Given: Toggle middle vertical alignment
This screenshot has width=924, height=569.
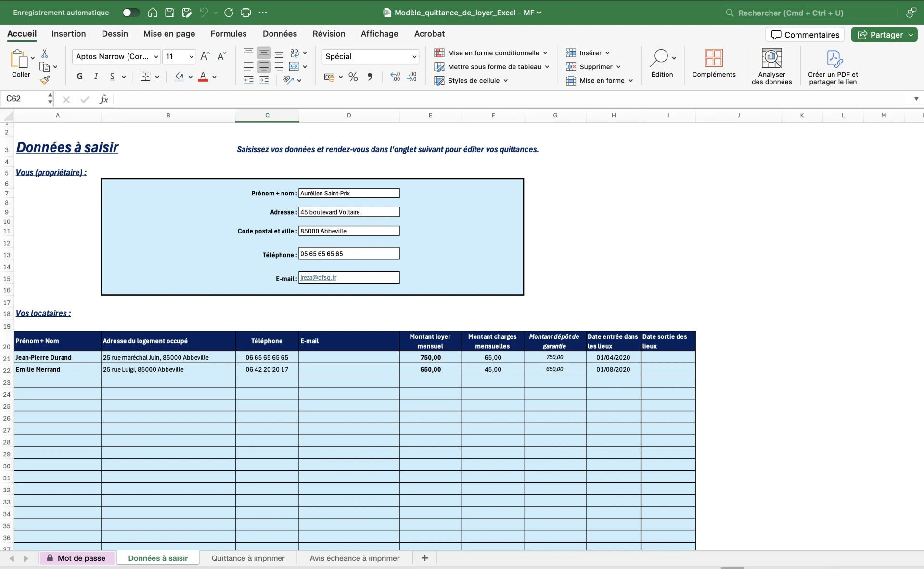Looking at the screenshot, I should 264,52.
